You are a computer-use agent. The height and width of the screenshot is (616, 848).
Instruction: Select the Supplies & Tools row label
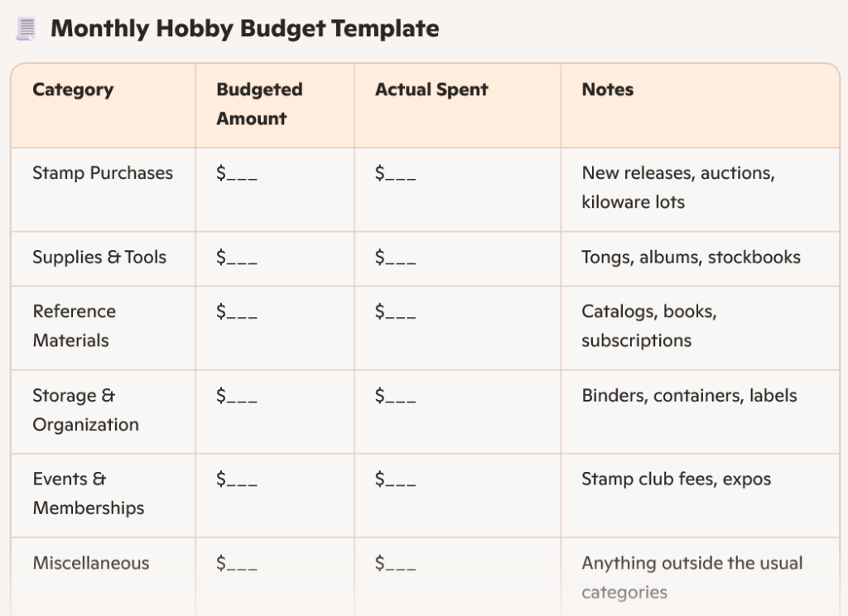(99, 257)
